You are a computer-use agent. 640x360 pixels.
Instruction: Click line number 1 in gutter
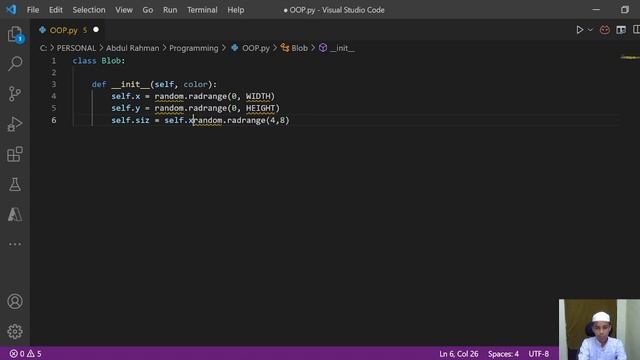click(x=53, y=61)
